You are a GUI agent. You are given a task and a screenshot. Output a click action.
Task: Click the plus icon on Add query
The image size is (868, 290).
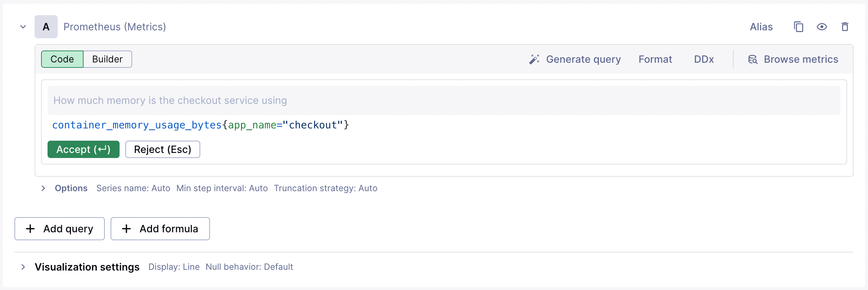tap(31, 229)
